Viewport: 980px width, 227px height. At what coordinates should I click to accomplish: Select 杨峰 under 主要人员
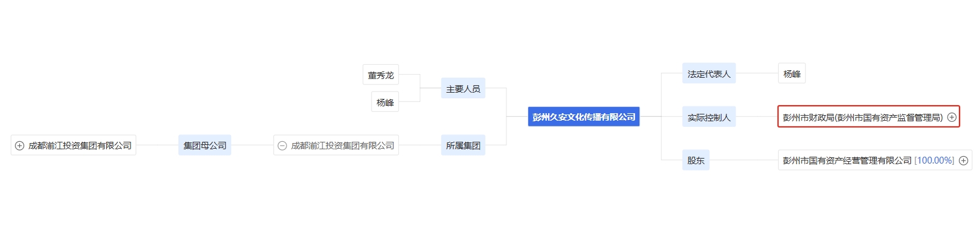(385, 102)
